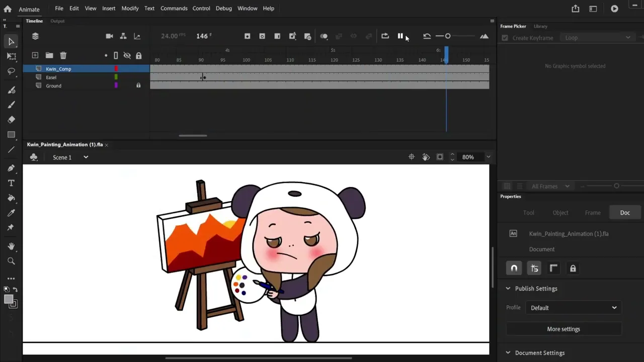Open the Timeline panel options menu
Screen dimensions: 644x362
click(x=492, y=21)
